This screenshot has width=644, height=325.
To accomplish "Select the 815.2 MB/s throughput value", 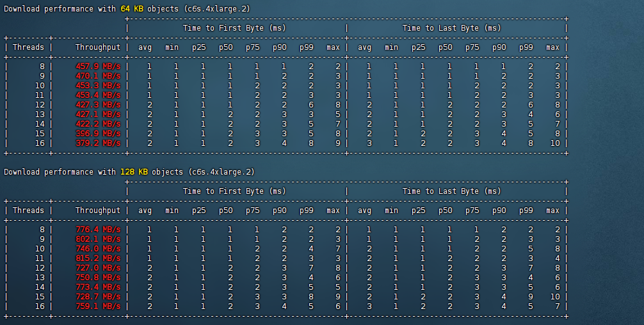I will (98, 258).
